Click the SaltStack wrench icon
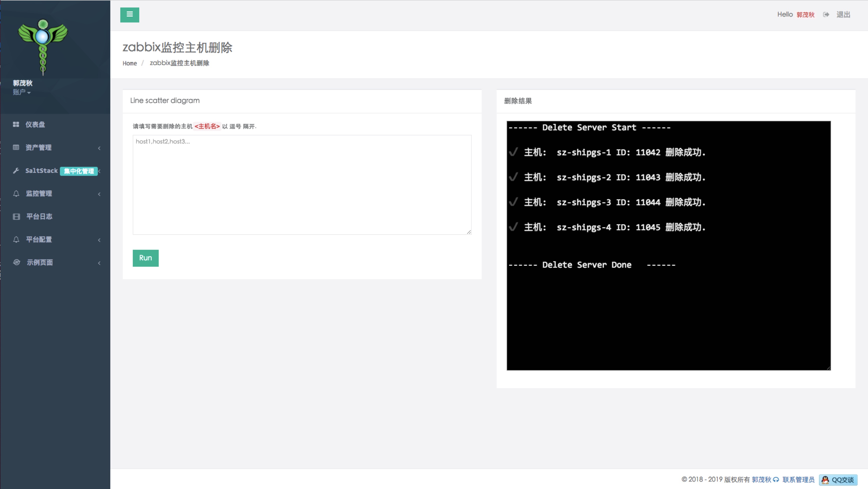This screenshot has width=868, height=489. point(16,171)
